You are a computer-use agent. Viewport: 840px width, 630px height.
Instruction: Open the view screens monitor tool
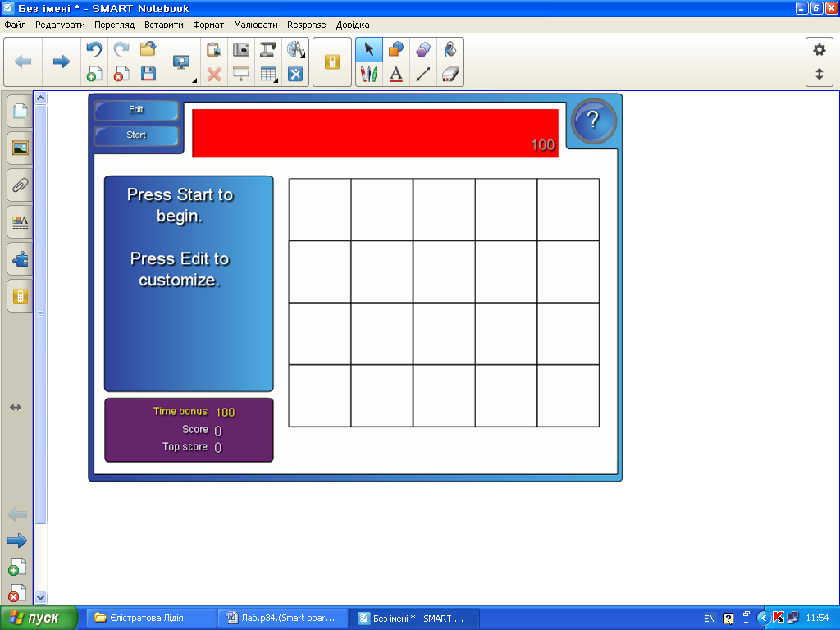click(181, 62)
